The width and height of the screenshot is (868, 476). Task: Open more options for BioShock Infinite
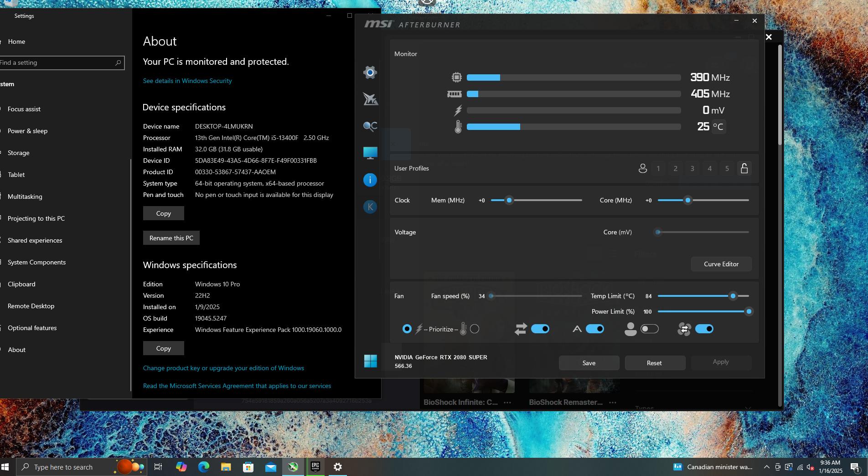pos(507,403)
